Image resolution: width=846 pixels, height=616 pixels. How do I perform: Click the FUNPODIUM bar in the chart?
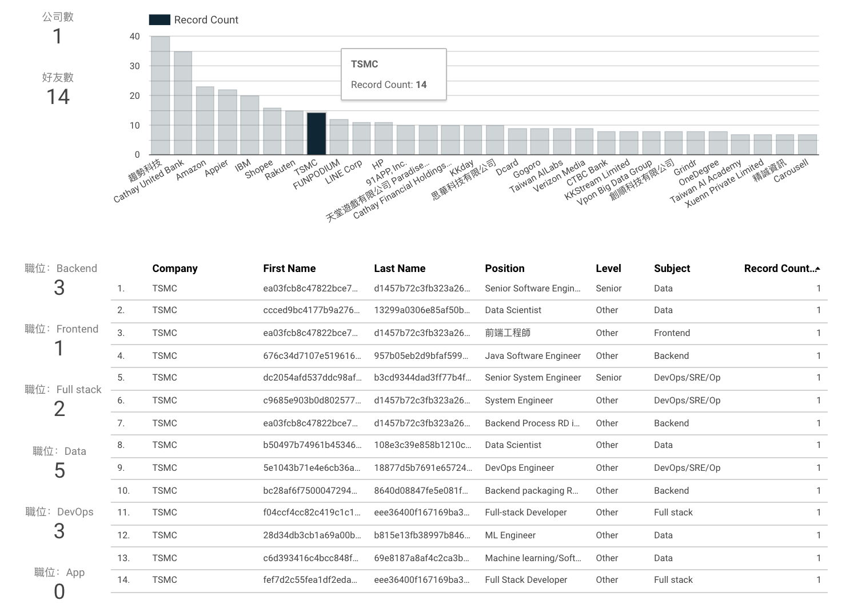(x=339, y=137)
